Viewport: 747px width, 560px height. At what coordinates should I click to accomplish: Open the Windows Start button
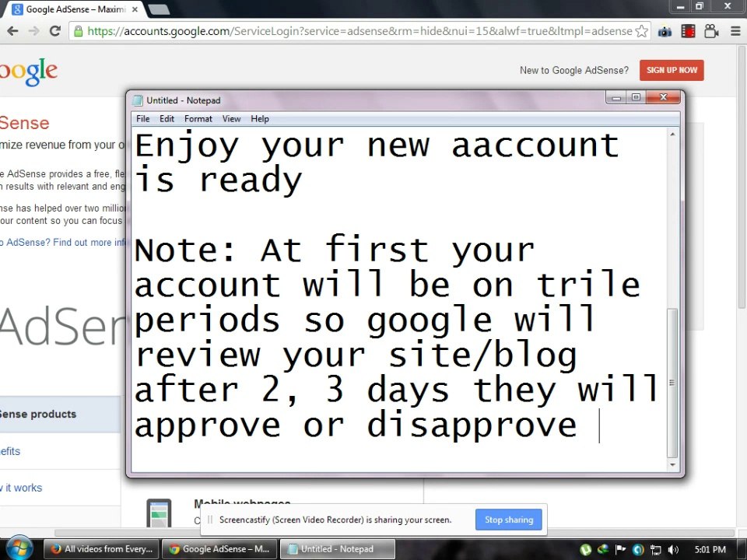19,548
